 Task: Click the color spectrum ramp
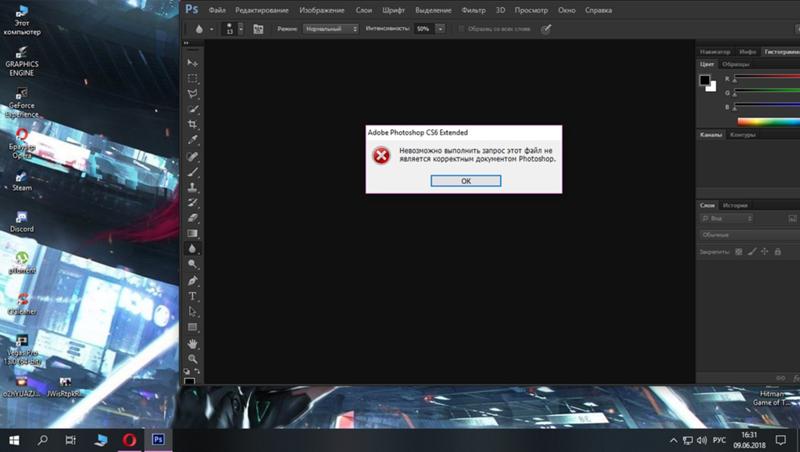(769, 121)
